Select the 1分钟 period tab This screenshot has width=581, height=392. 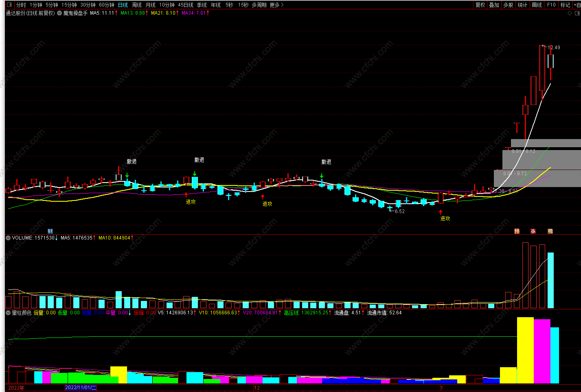click(x=36, y=5)
